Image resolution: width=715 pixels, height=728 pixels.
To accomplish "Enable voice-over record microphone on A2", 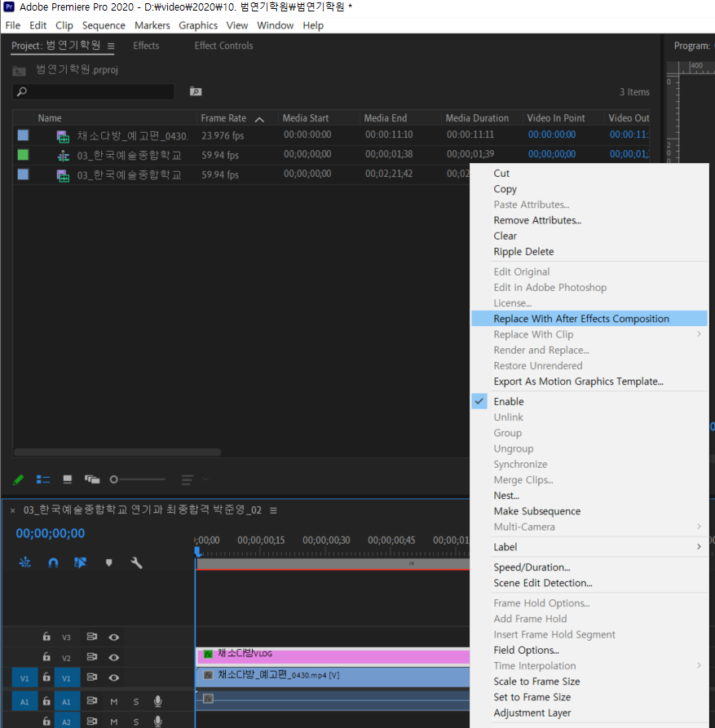I will point(158,721).
